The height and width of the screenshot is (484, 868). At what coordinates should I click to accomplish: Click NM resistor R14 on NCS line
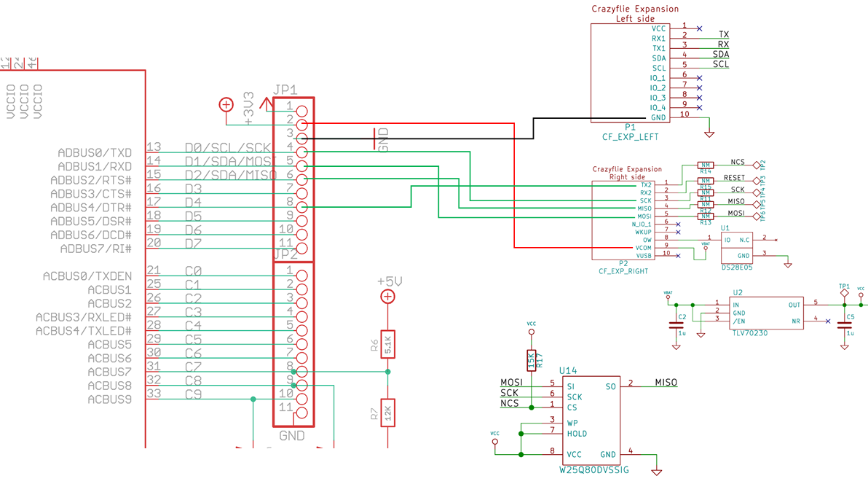coord(705,165)
